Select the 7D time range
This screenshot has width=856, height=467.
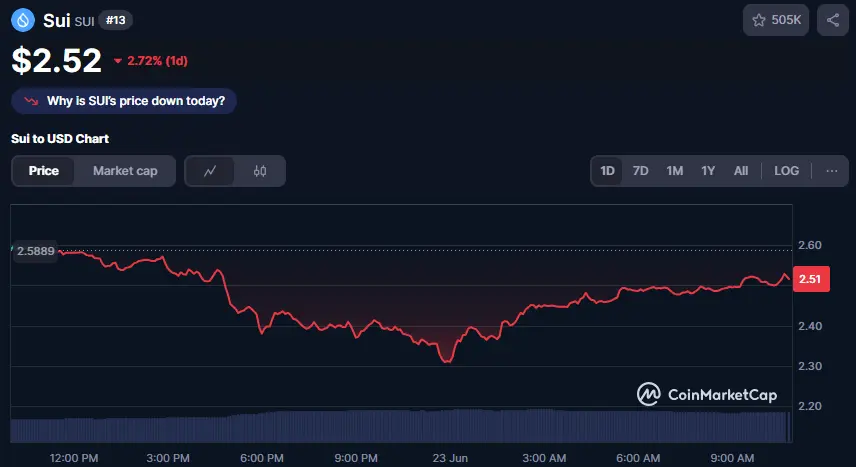pyautogui.click(x=640, y=171)
